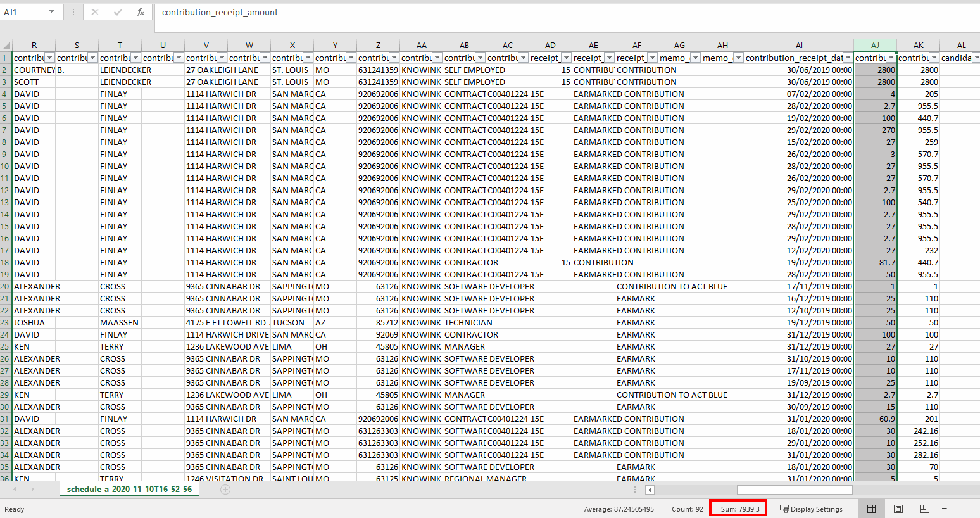Screen dimensions: 980x518
Task: Click the Select All corner triangle
Action: click(6, 46)
